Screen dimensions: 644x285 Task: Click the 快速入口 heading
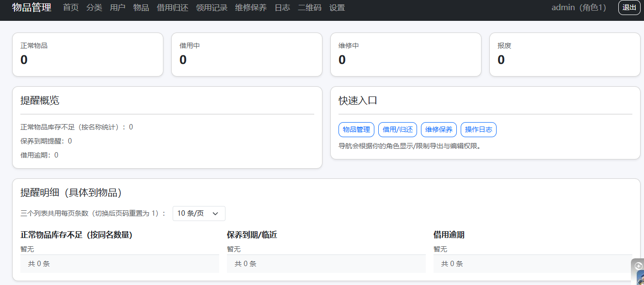point(358,100)
